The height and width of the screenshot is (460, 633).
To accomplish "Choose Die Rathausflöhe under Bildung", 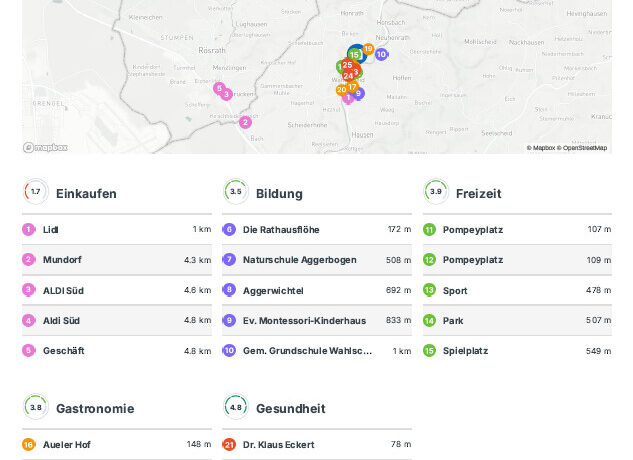I will tap(317, 230).
